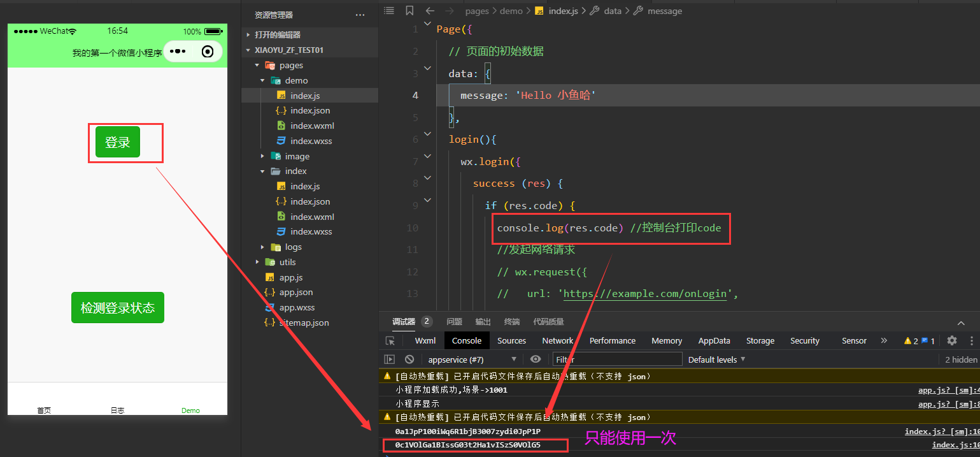Open app.json in the explorer

click(x=296, y=292)
